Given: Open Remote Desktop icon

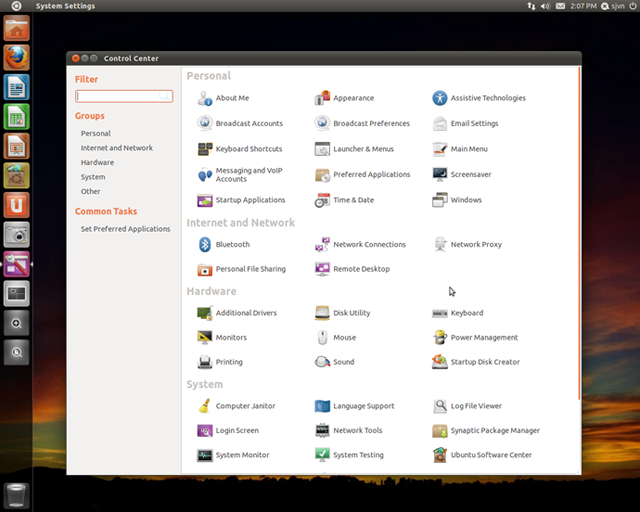Looking at the screenshot, I should (322, 269).
